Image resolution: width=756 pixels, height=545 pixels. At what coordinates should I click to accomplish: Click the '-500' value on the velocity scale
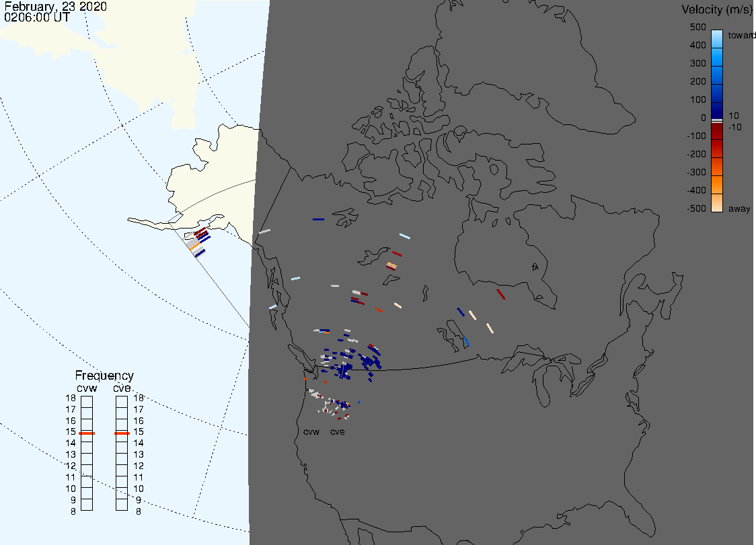pyautogui.click(x=696, y=208)
